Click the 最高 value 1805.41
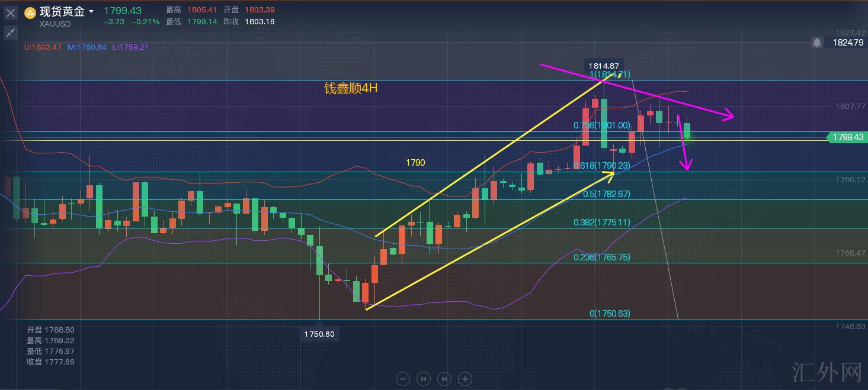Viewport: 868px width, 390px height. point(201,10)
